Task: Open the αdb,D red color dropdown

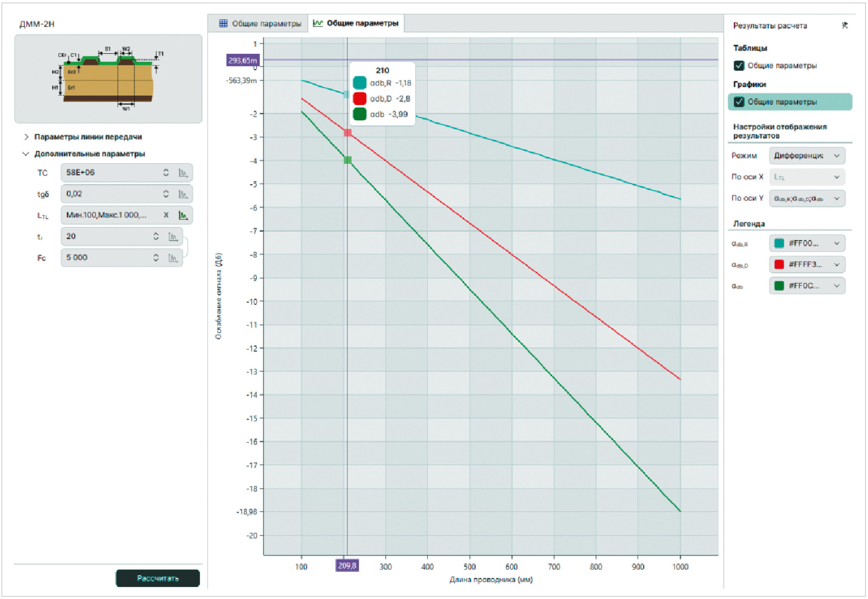Action: [807, 265]
